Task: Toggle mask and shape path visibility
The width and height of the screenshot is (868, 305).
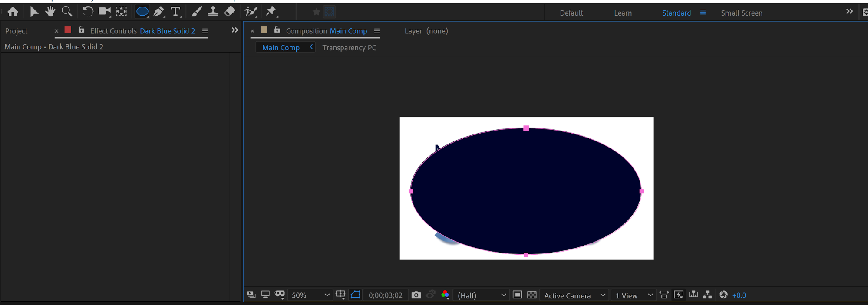Action: tap(356, 295)
